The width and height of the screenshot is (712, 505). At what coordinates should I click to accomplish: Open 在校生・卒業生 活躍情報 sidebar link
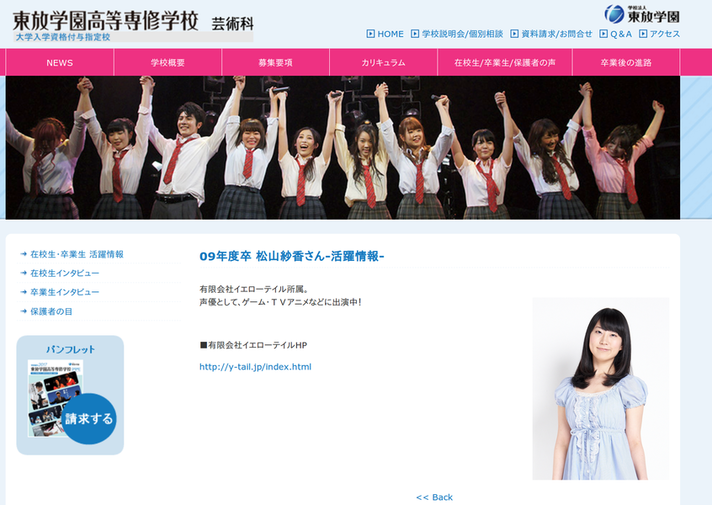pos(77,254)
